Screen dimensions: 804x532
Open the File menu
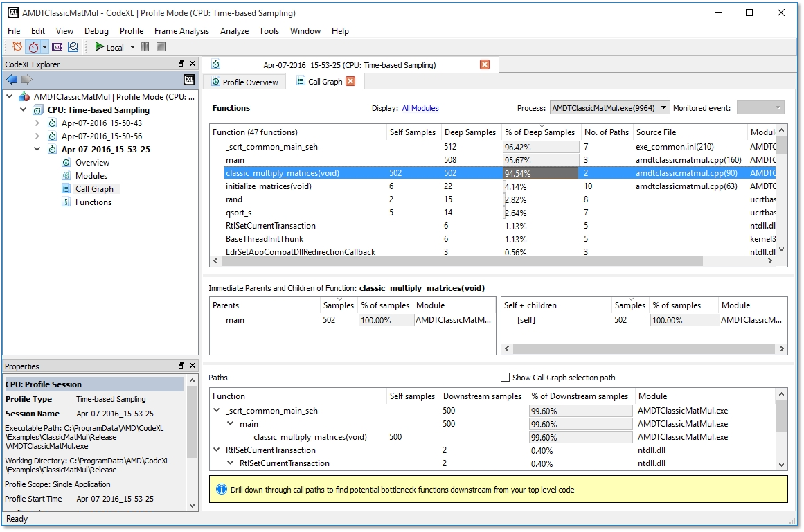point(14,30)
